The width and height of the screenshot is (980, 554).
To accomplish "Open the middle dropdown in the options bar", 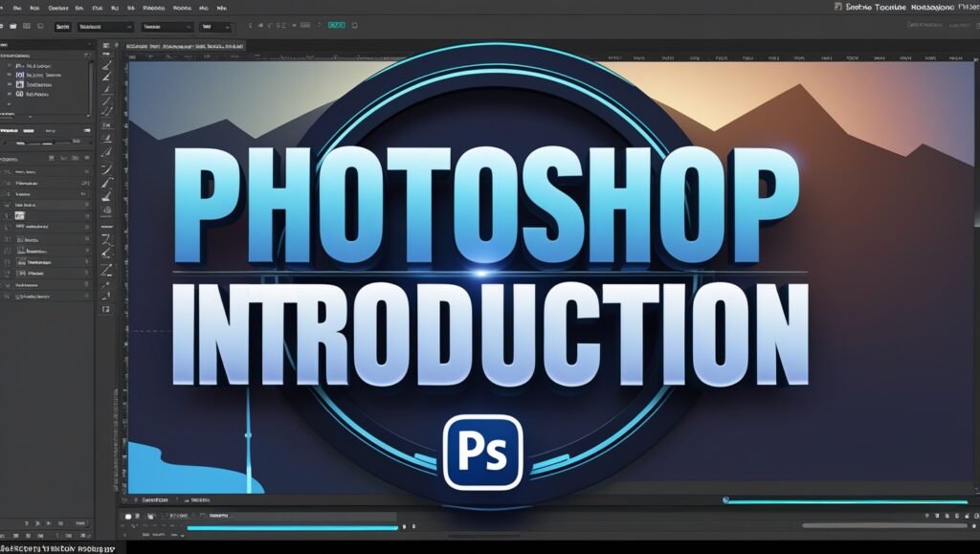I will coord(167,27).
